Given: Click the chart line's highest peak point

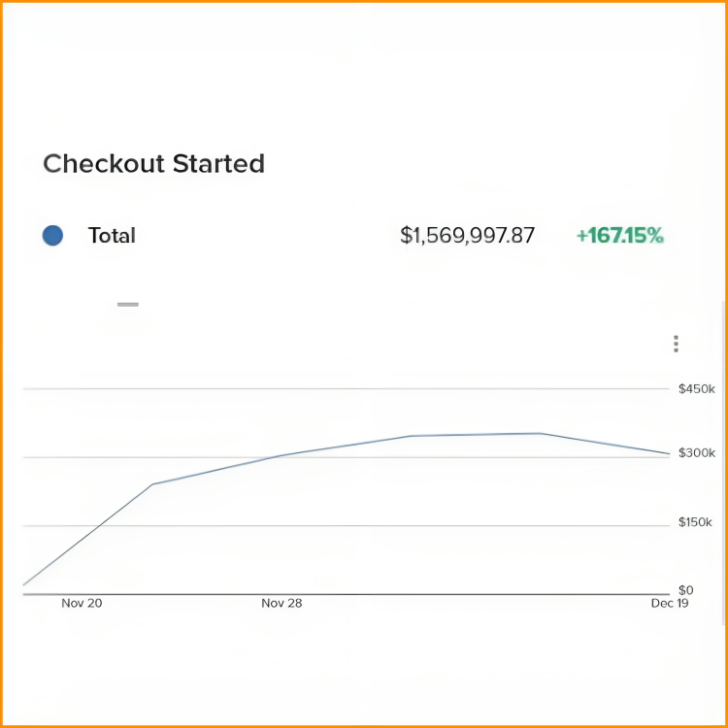Looking at the screenshot, I should (540, 433).
